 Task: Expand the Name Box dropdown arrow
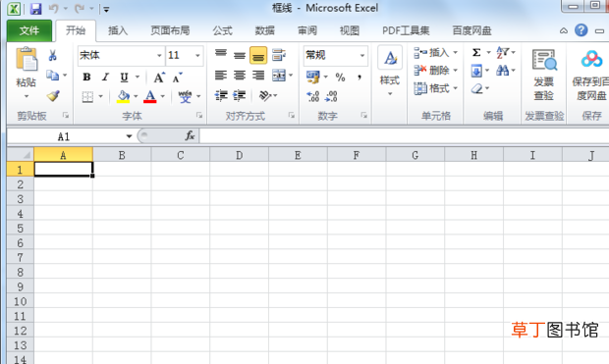[x=129, y=136]
